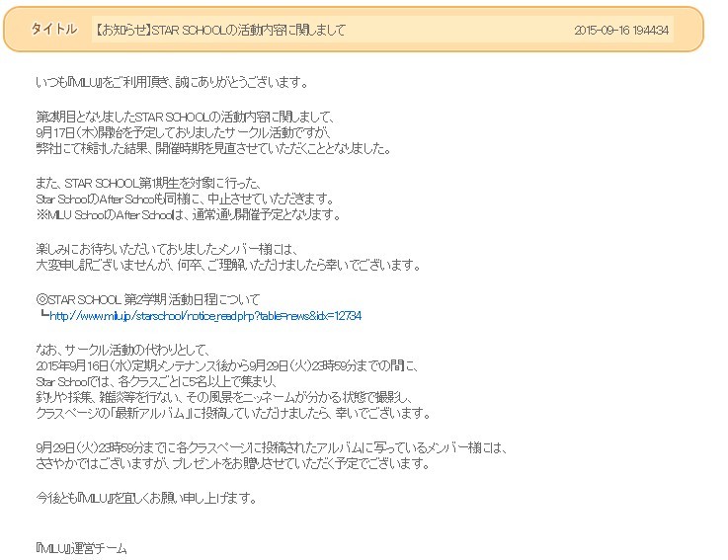The width and height of the screenshot is (728, 560).
Task: Click the line mentioning 「最新アルバム」
Action: point(232,413)
